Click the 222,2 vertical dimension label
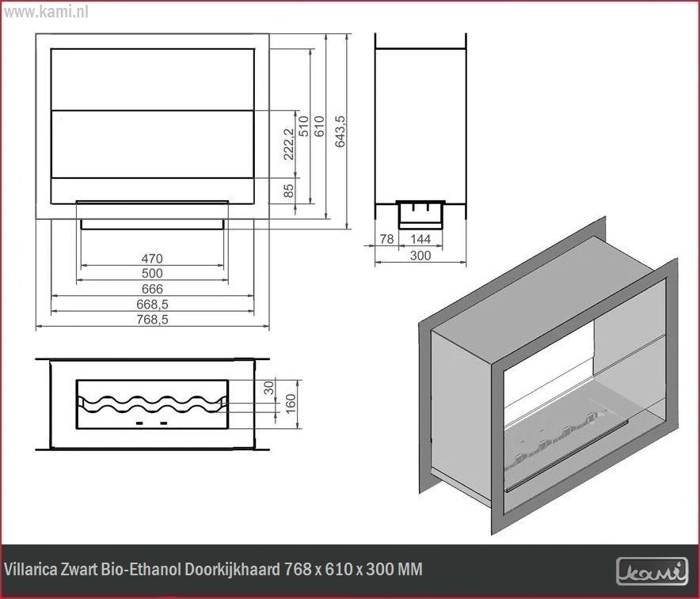Screen dimensions: 700x599 click(289, 144)
